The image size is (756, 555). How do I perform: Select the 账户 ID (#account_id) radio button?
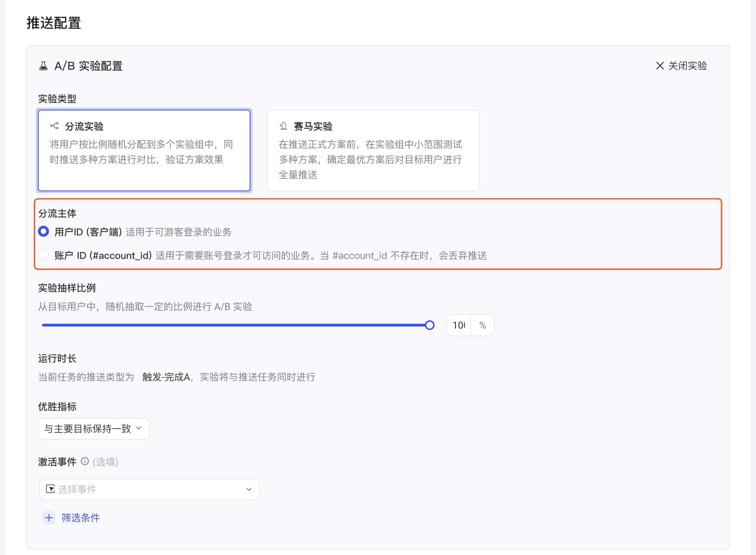click(x=43, y=255)
